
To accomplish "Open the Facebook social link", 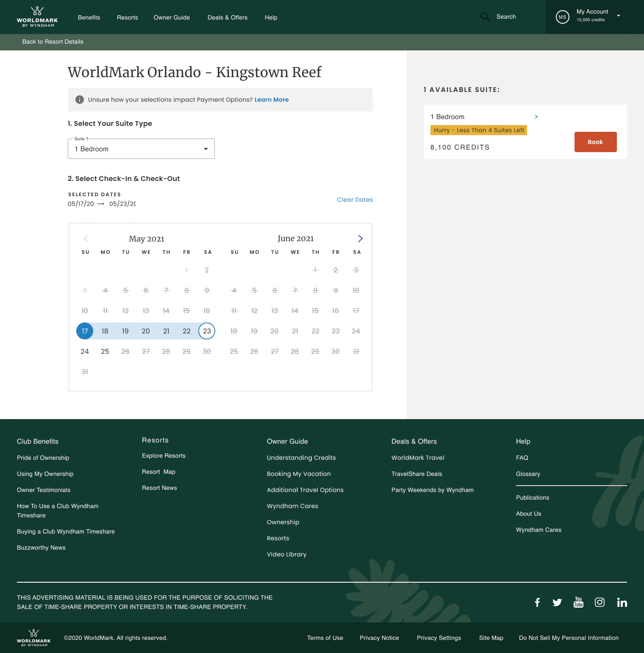I will 537,602.
